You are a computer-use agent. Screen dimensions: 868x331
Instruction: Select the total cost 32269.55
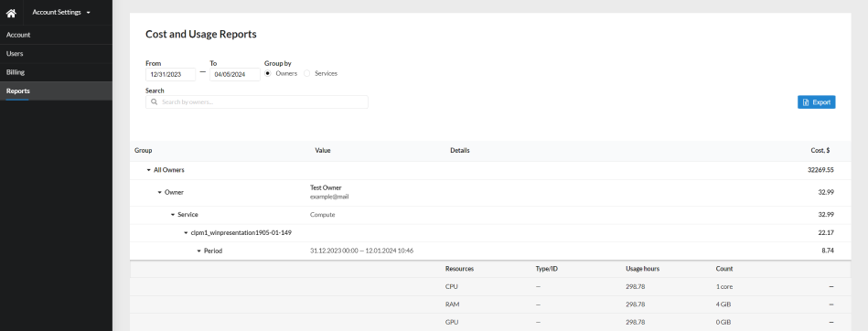click(x=820, y=170)
